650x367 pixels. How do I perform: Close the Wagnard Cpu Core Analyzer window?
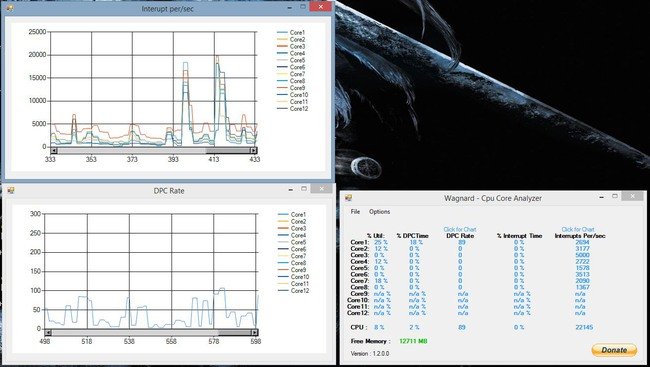tap(633, 196)
